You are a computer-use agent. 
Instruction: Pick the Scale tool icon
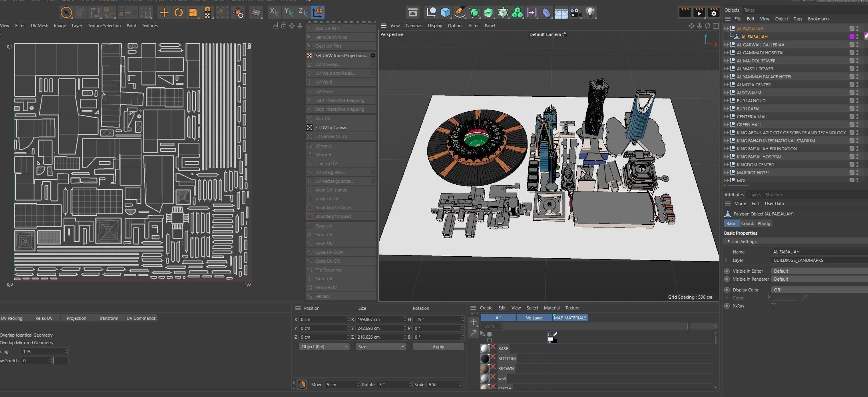tap(193, 13)
